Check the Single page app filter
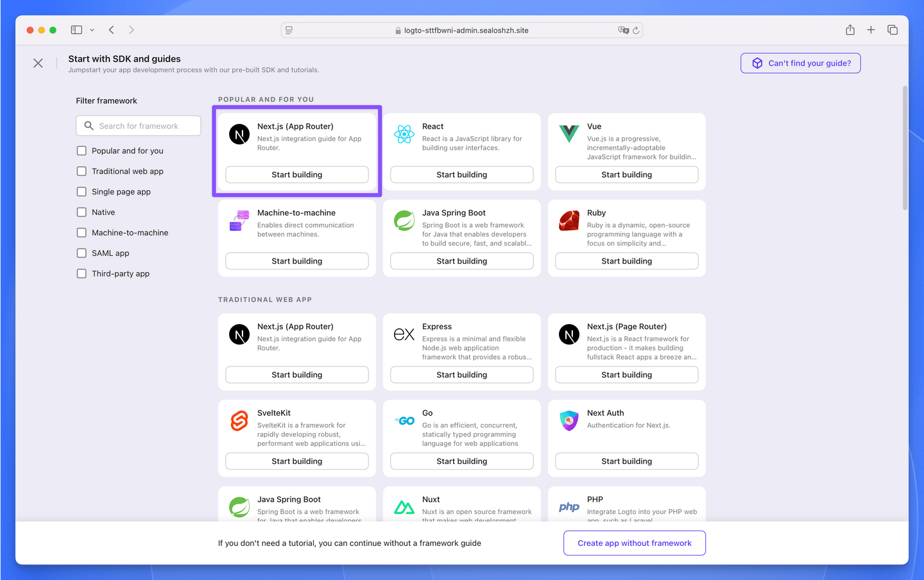924x580 pixels. pos(81,191)
